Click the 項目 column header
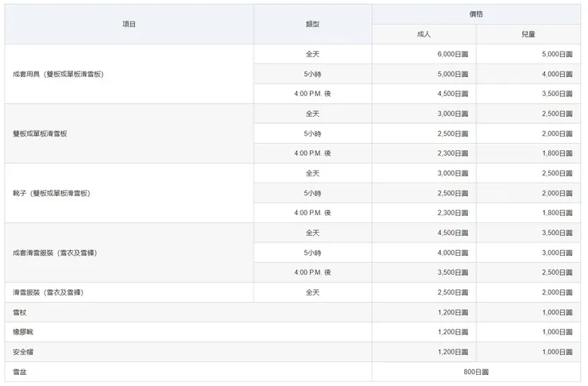588x386 pixels. point(129,24)
